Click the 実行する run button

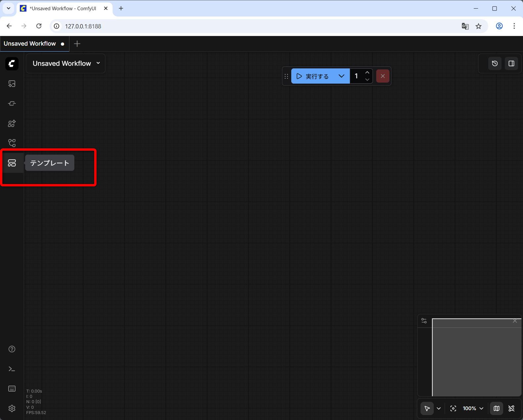click(312, 76)
